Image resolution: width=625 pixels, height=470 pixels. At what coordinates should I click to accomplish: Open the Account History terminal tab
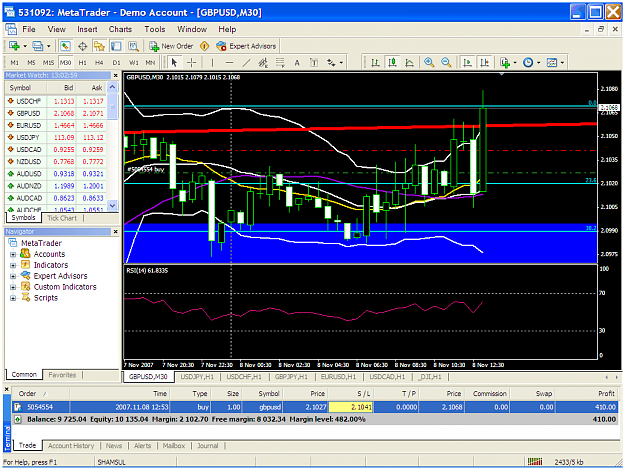click(71, 446)
